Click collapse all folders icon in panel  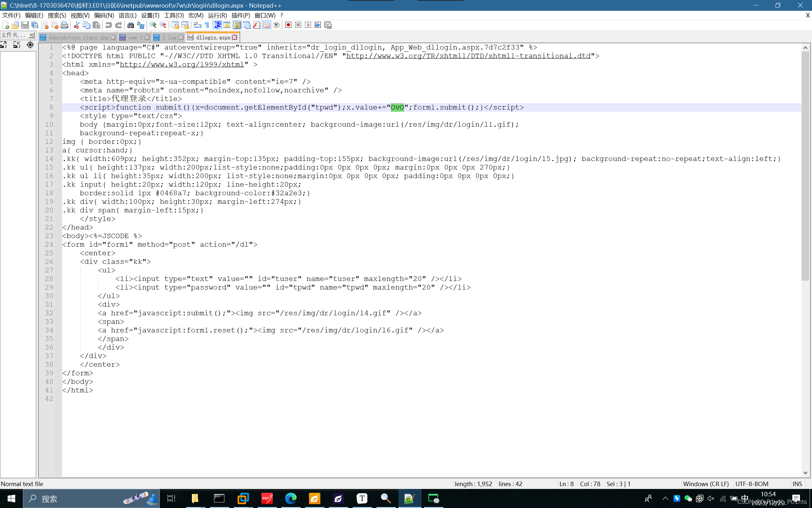click(16, 45)
